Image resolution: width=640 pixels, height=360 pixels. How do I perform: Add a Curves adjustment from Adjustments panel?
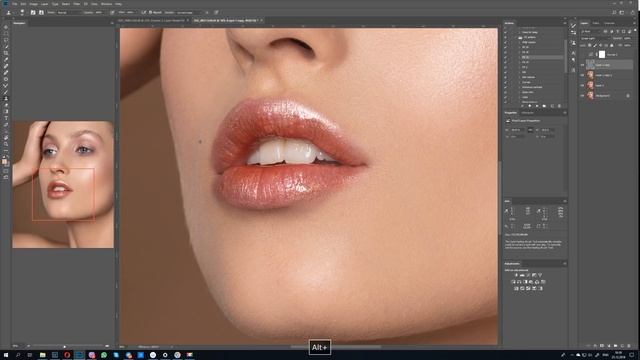tap(528, 275)
